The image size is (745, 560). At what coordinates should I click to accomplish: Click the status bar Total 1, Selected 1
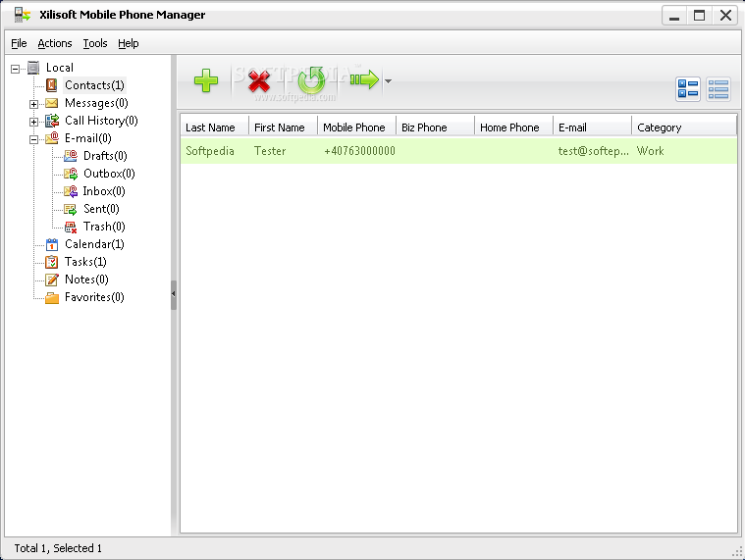click(58, 548)
